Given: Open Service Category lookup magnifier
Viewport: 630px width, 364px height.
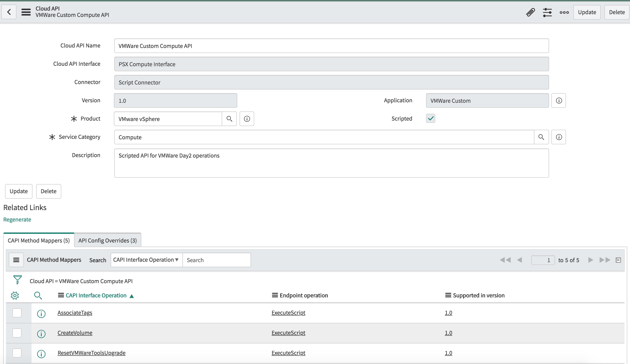Looking at the screenshot, I should (x=541, y=137).
